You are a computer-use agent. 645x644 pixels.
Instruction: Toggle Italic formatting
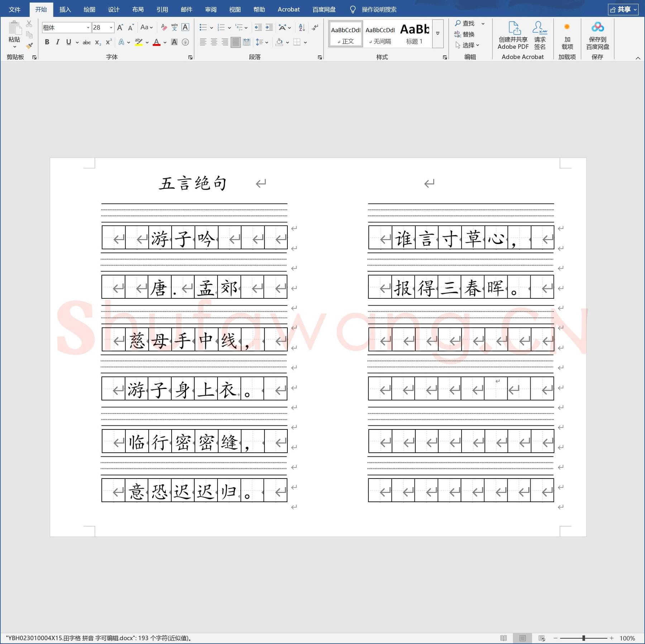(x=57, y=42)
